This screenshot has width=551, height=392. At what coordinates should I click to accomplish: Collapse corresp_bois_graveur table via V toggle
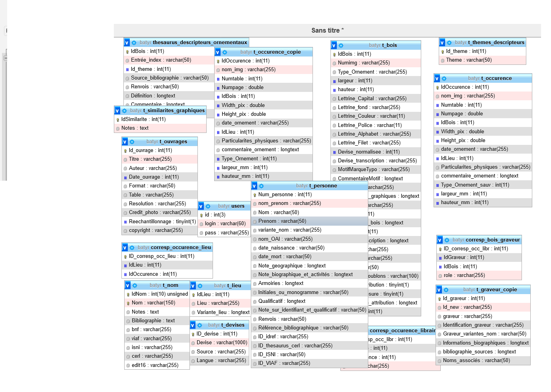pos(440,240)
